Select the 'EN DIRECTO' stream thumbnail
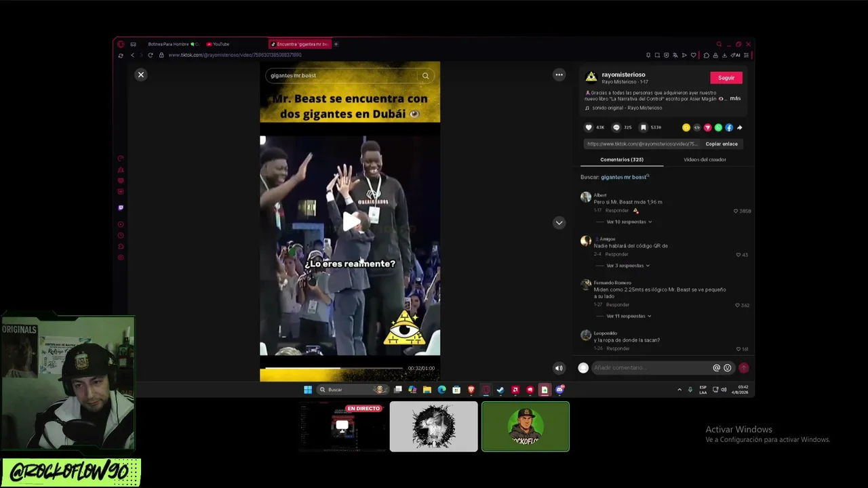 [x=342, y=426]
